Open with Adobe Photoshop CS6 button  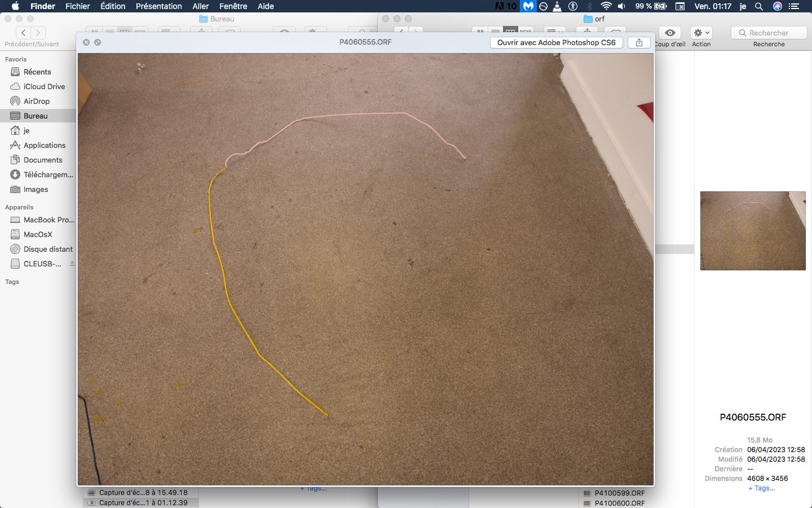(x=556, y=42)
